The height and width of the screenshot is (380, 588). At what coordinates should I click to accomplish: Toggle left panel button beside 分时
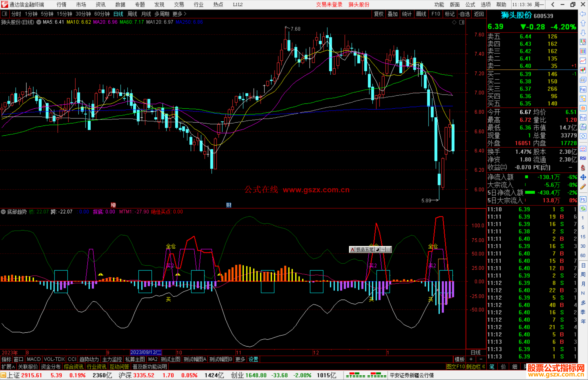tap(5, 14)
